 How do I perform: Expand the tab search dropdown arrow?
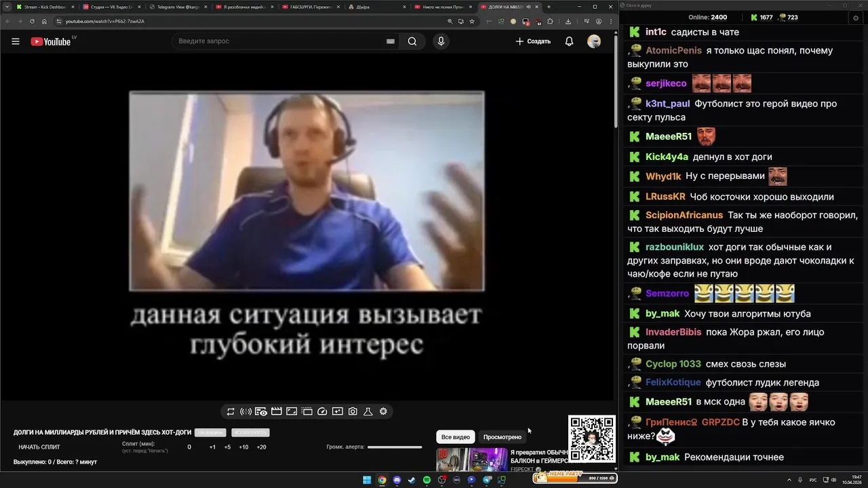(6, 7)
